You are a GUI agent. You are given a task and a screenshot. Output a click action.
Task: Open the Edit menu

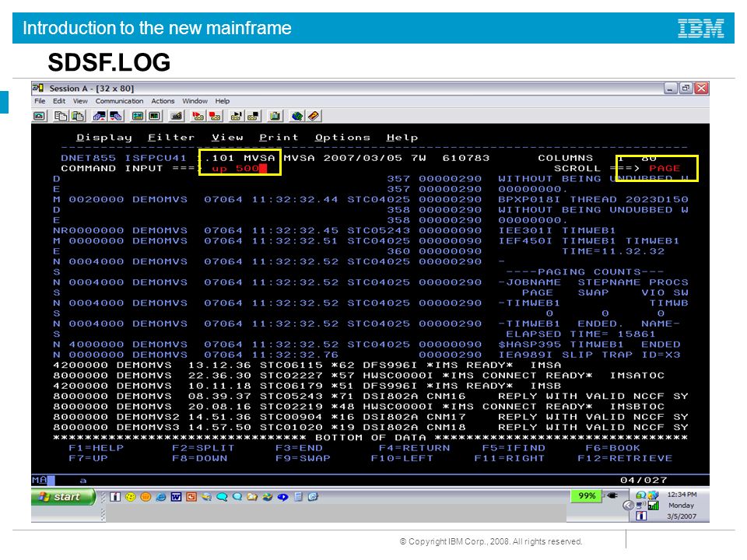coord(59,101)
